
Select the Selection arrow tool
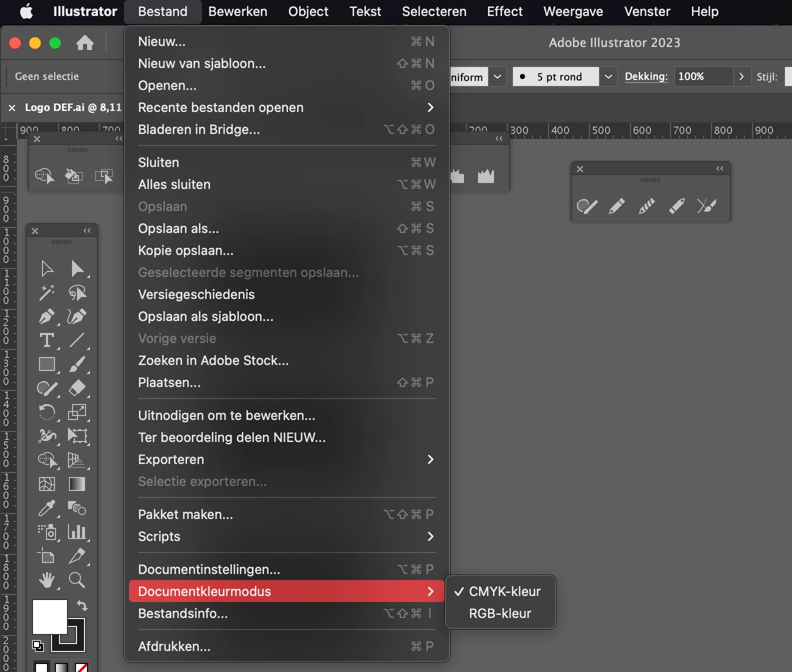pos(47,268)
